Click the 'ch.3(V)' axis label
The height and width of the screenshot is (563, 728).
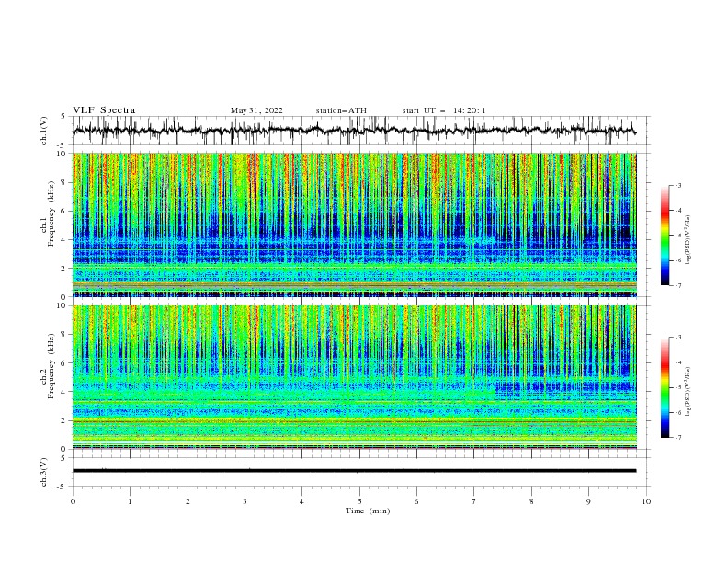point(44,472)
